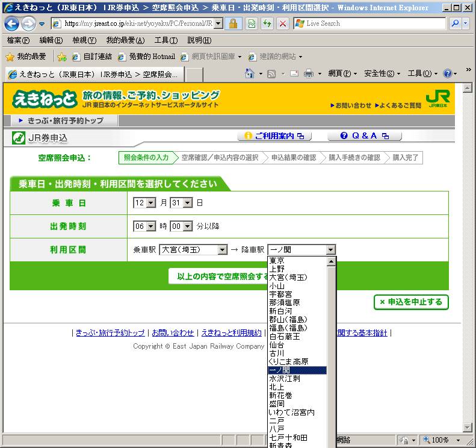This screenshot has height=448, width=476.
Task: Click the blue help question mark icon
Action: pyautogui.click(x=448, y=73)
